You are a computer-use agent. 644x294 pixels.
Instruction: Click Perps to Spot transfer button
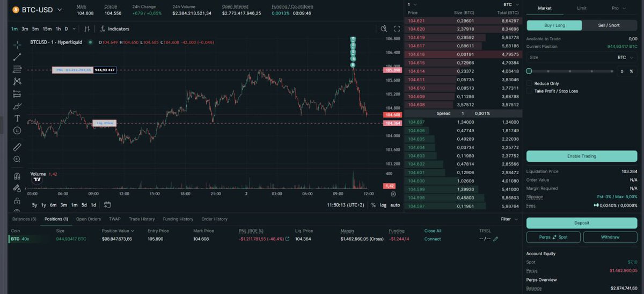[x=554, y=237]
